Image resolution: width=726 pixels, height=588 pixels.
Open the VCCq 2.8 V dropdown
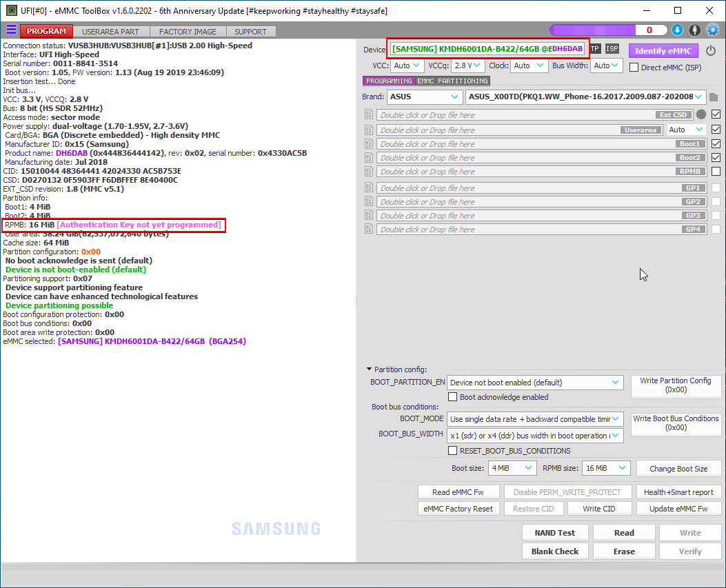pos(467,65)
